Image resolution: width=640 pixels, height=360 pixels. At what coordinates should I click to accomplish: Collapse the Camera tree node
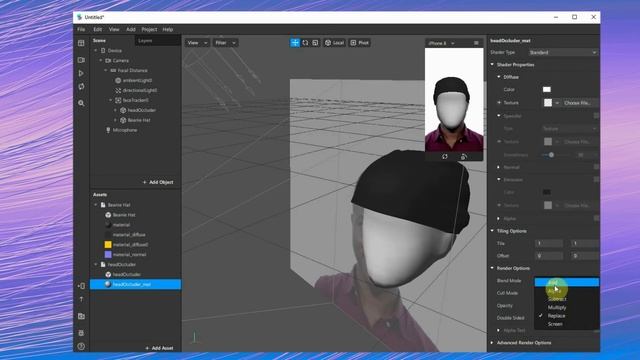101,60
